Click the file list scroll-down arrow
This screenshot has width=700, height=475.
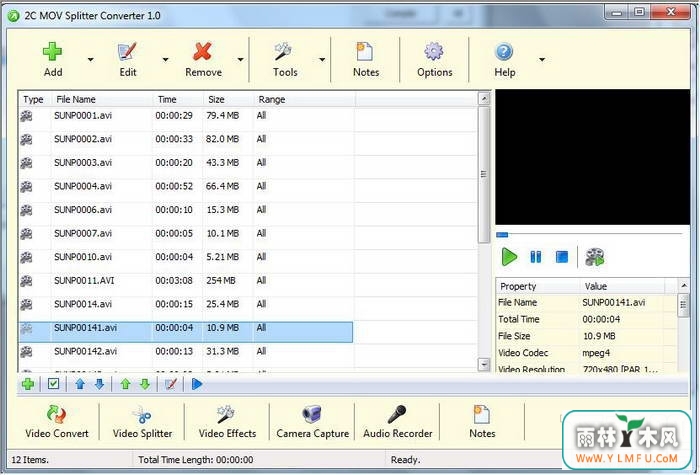[484, 364]
